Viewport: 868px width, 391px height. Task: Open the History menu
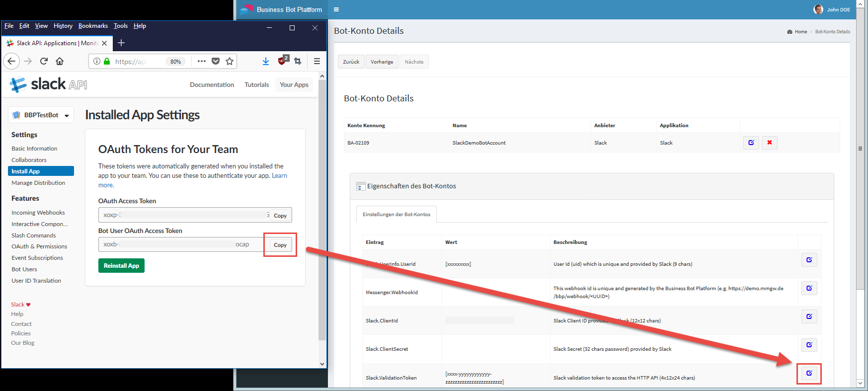63,26
